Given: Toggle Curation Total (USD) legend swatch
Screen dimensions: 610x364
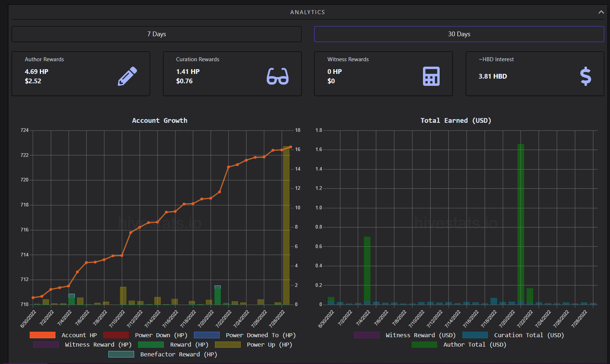Looking at the screenshot, I should tap(475, 335).
